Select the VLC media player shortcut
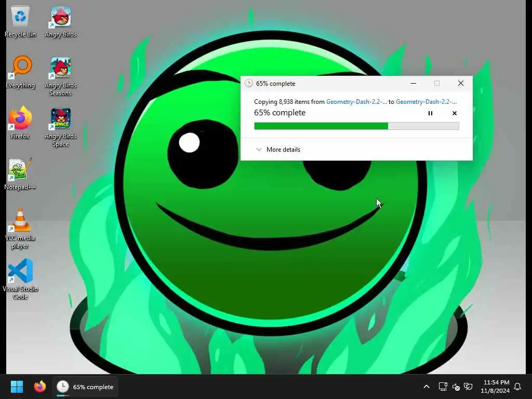The image size is (532, 399). tap(20, 229)
